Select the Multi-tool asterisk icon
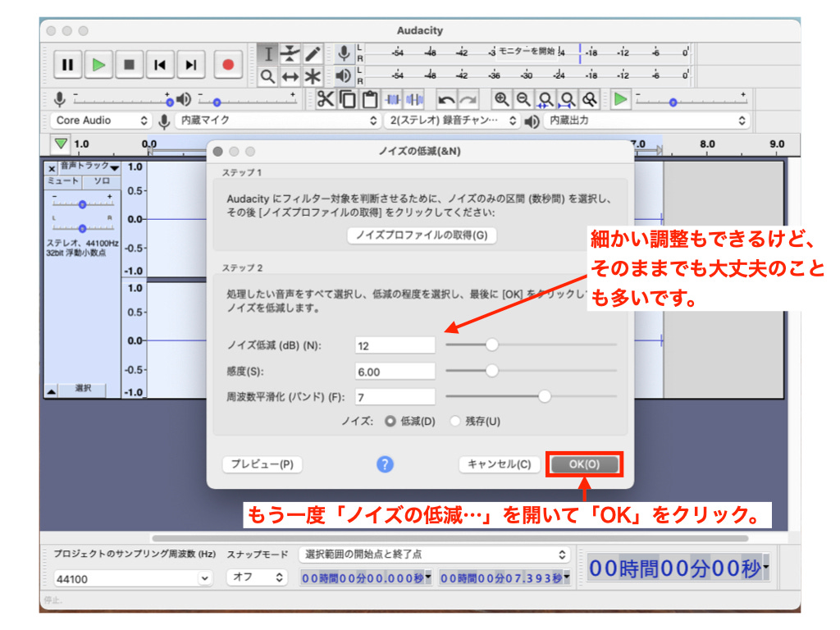The image size is (840, 630). [x=313, y=76]
